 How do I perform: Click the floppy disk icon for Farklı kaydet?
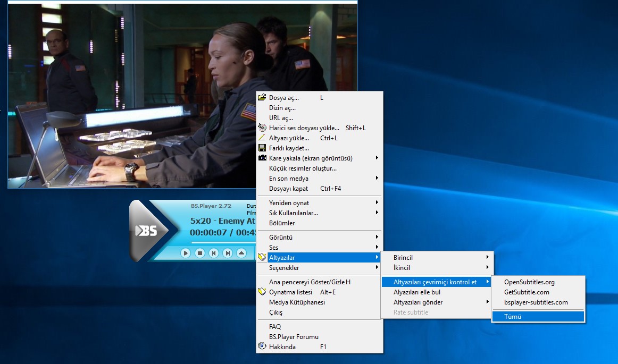pyautogui.click(x=262, y=148)
